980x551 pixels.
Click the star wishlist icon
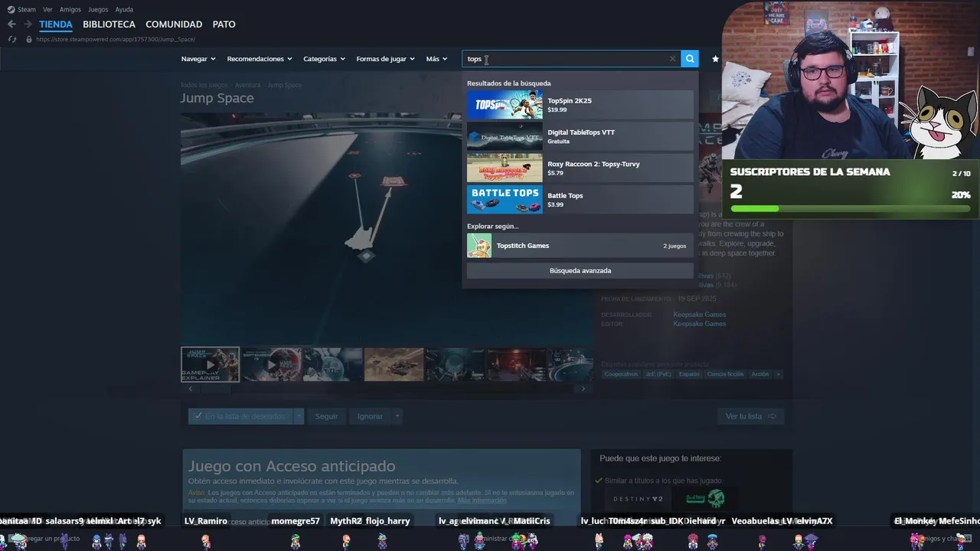pyautogui.click(x=715, y=59)
